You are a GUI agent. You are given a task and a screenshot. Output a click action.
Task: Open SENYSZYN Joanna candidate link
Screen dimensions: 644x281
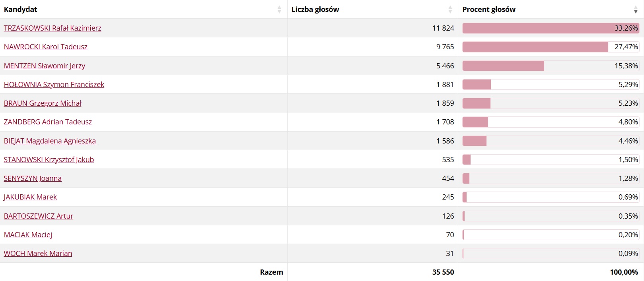point(33,178)
